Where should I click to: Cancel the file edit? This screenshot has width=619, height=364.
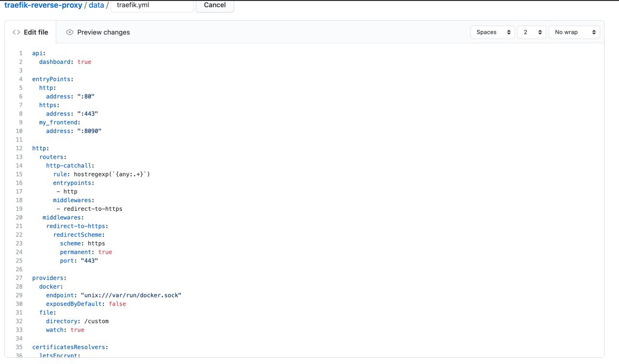pos(215,5)
